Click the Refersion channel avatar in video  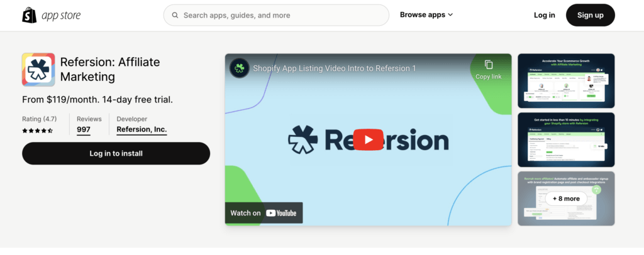[x=238, y=68]
